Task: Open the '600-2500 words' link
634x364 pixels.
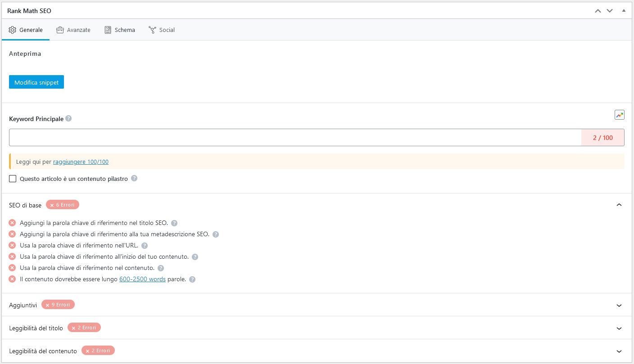Action: 142,279
